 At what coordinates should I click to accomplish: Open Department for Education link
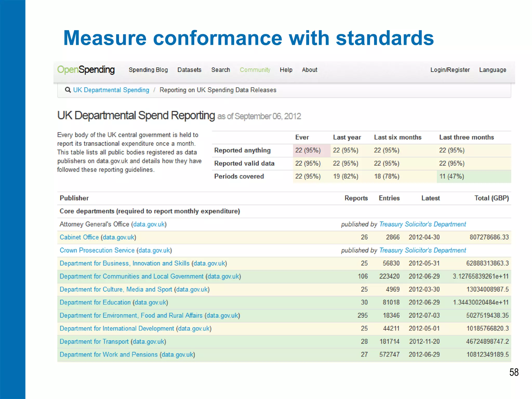coord(95,302)
